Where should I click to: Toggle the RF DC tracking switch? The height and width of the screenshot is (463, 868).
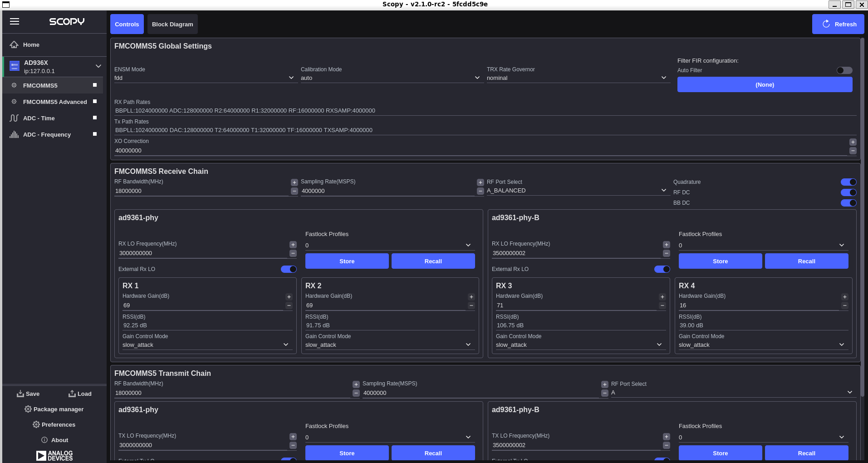click(848, 192)
